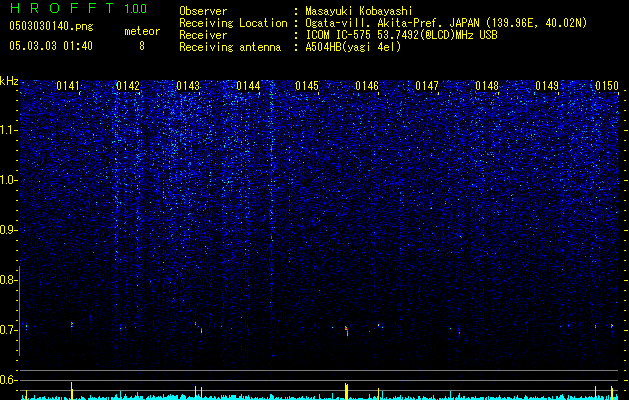Click the meteor echo near 0141
The height and width of the screenshot is (400, 629).
(72, 324)
